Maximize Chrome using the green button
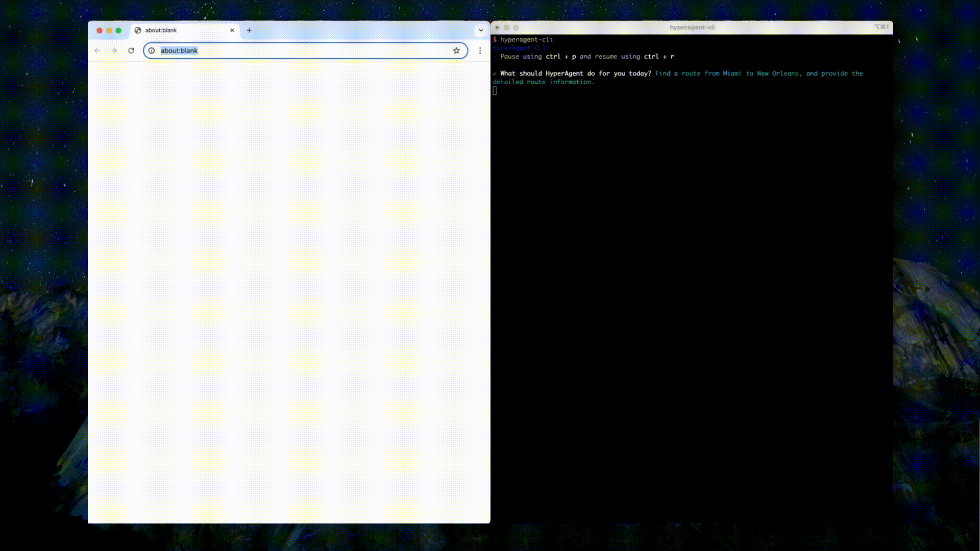Screen dimensions: 980x551 (x=118, y=30)
